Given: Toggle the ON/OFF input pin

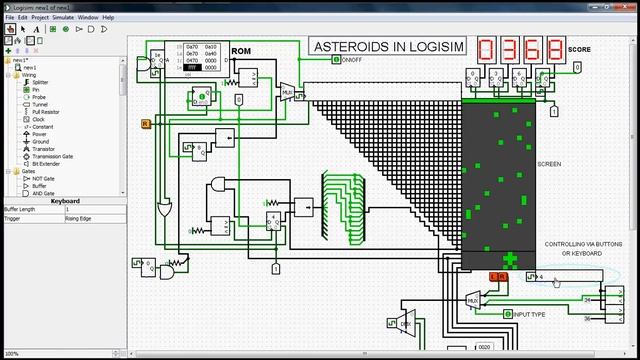Looking at the screenshot, I should click(336, 60).
